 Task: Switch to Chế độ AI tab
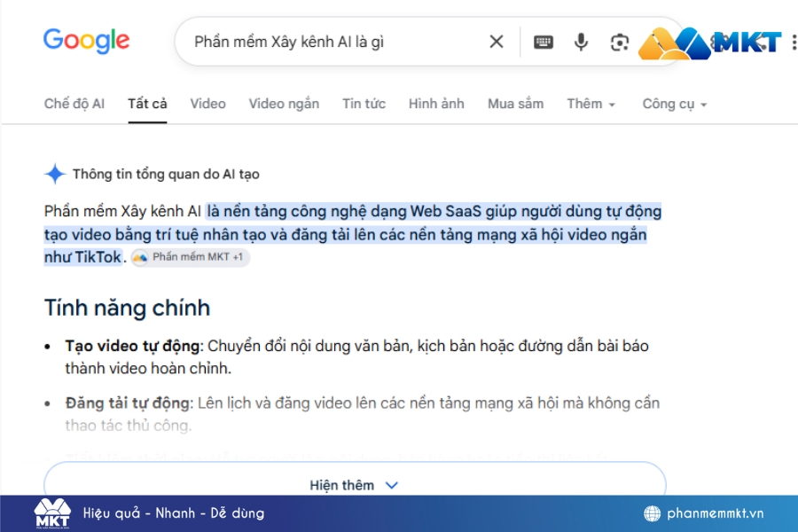pos(74,104)
